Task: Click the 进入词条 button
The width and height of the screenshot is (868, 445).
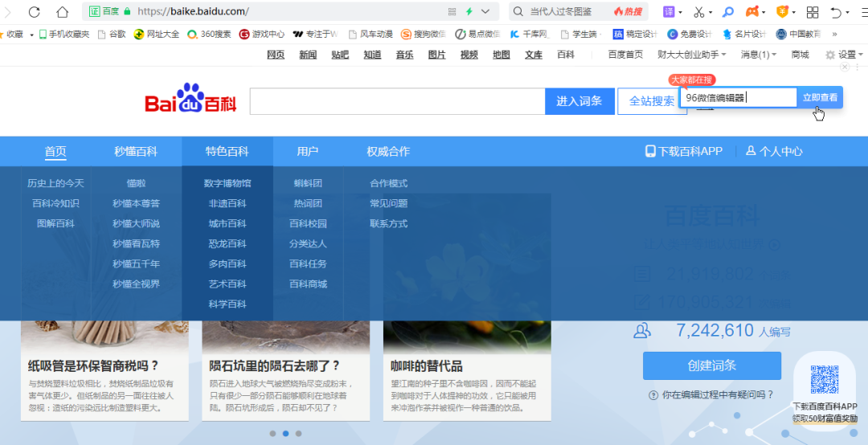Action: click(579, 101)
